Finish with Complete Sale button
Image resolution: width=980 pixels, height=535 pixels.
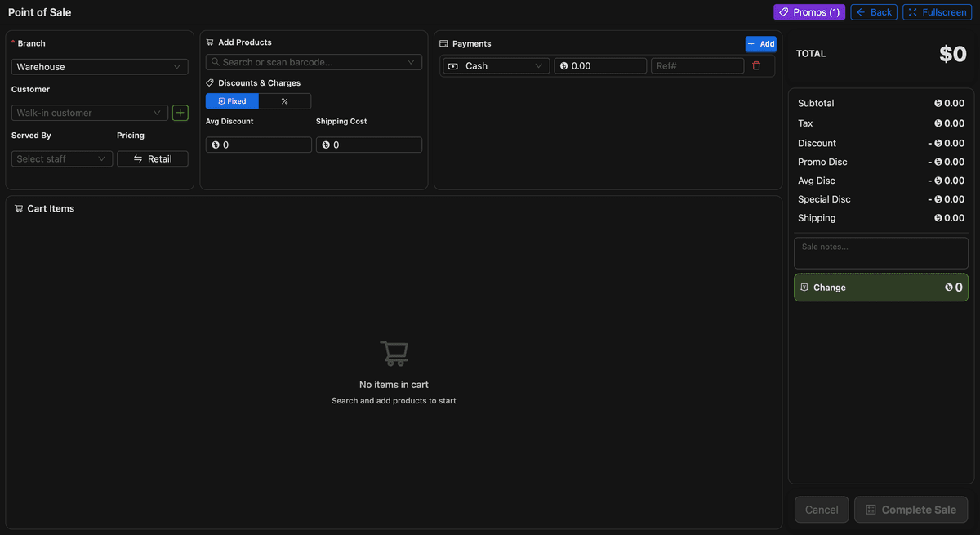pos(911,510)
